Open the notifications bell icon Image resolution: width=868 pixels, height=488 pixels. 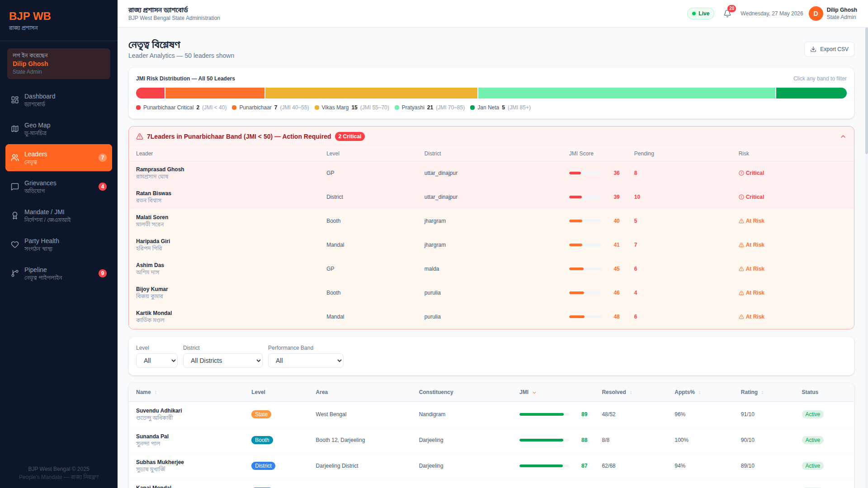[727, 14]
